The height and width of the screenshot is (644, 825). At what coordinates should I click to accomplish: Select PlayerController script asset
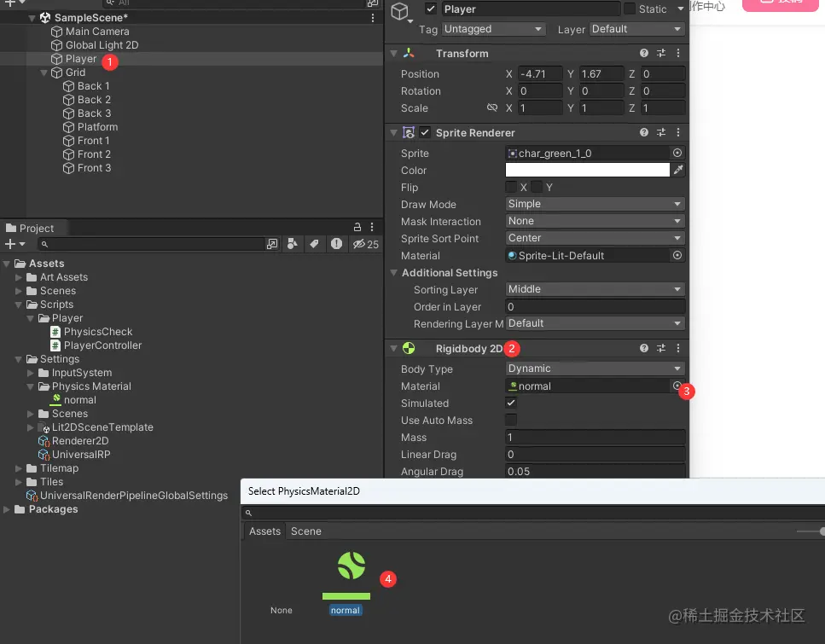pos(96,345)
